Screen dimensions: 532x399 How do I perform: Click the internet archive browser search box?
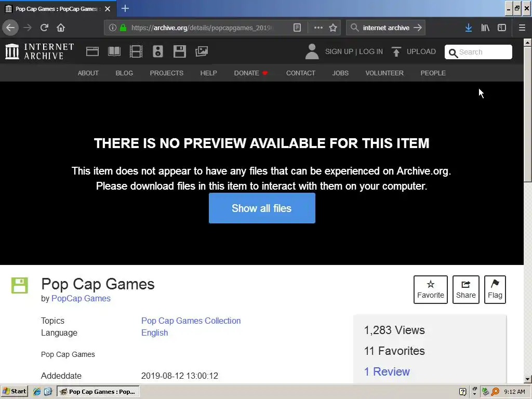[386, 28]
